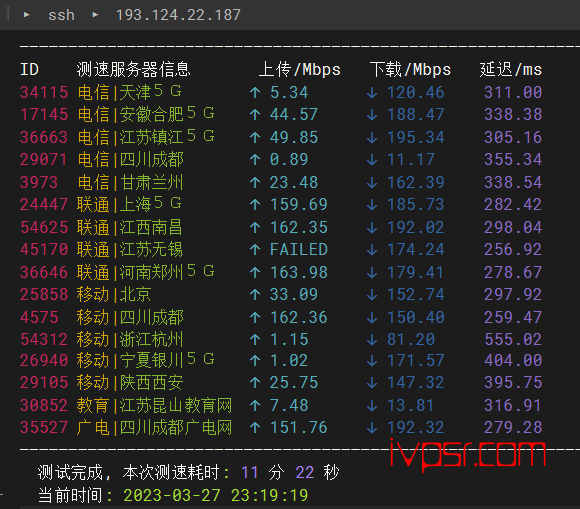Click upload value 159.69
Screen dimensions: 580x509
pos(299,204)
